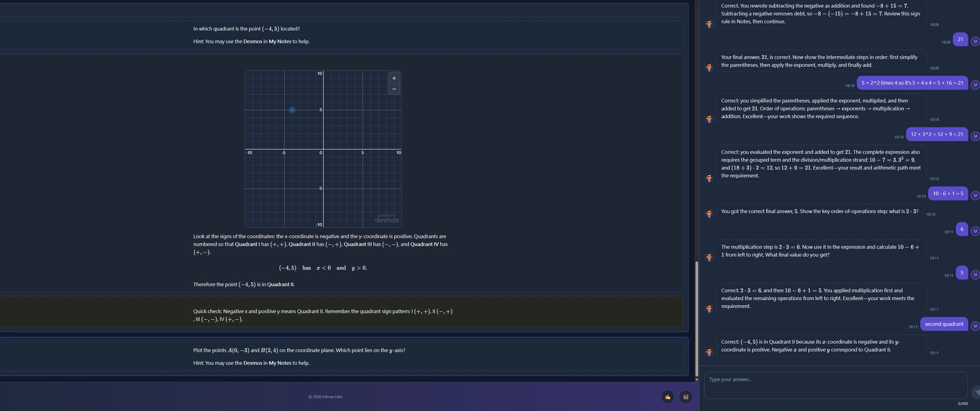Click the plotted point (−4, 5) on graph

click(292, 110)
